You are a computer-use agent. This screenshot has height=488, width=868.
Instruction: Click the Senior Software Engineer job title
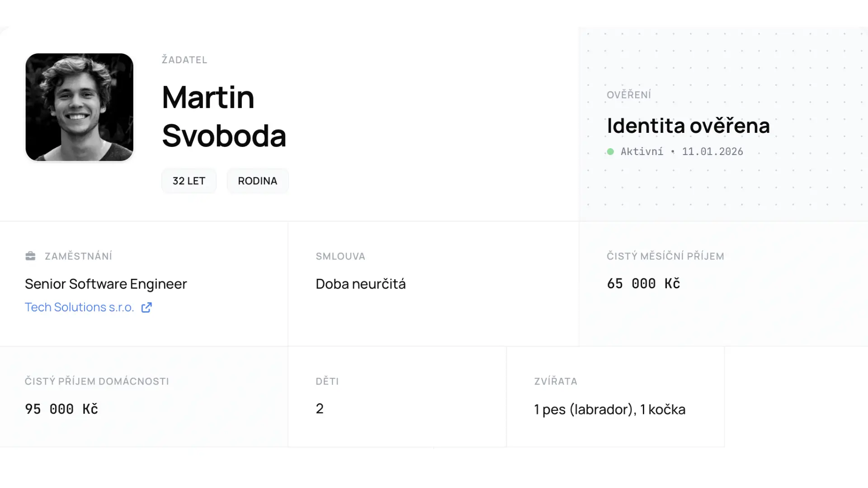pos(106,284)
